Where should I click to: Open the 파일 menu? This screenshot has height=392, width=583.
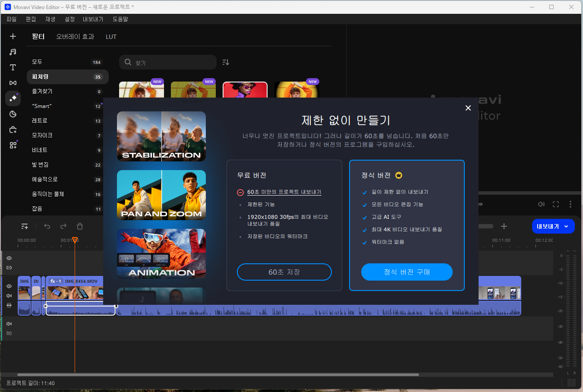point(12,19)
